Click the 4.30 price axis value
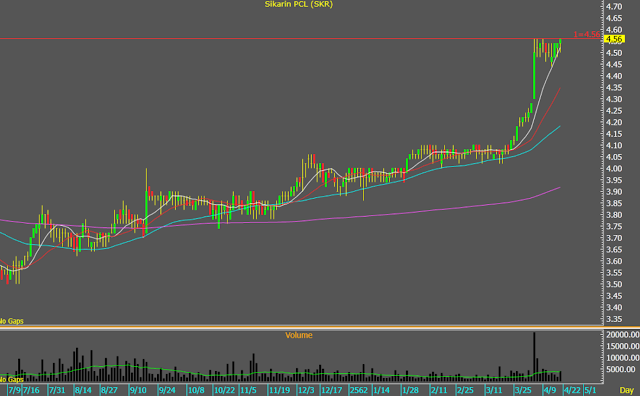 (614, 99)
